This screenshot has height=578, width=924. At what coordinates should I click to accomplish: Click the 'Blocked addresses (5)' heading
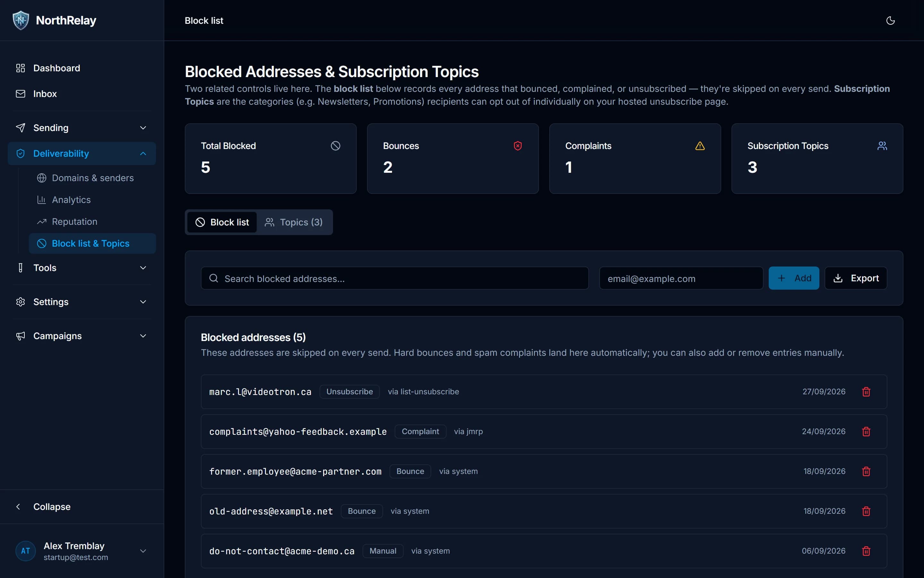pos(253,337)
